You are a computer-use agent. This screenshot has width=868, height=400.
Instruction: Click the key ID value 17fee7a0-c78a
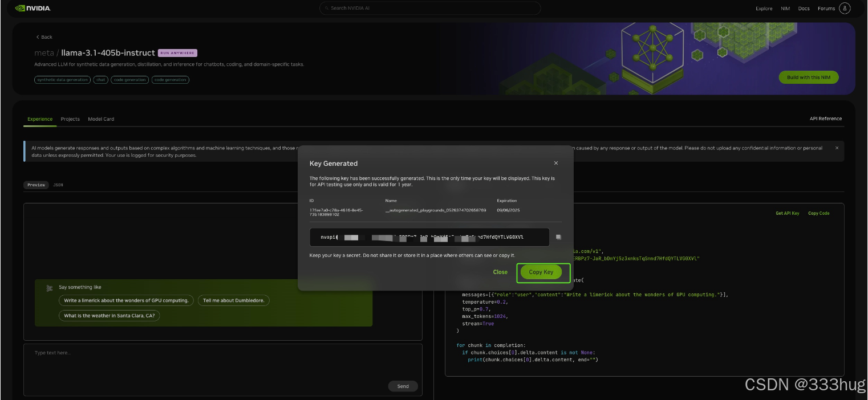tap(336, 212)
